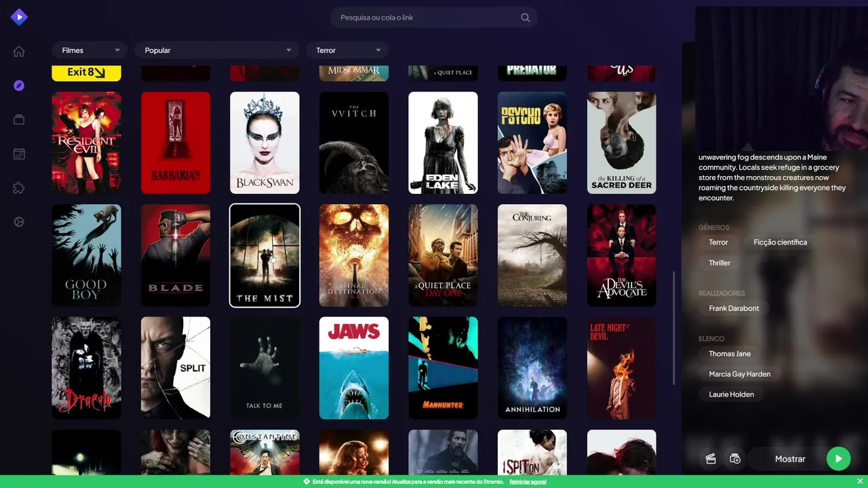Select The VVitch poster
Screen dimensions: 868x488
click(354, 143)
